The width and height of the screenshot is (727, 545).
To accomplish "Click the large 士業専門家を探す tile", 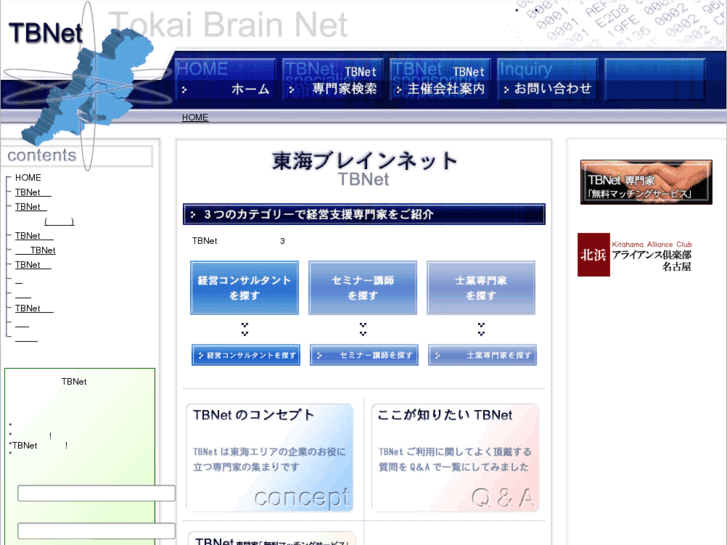I will [481, 288].
